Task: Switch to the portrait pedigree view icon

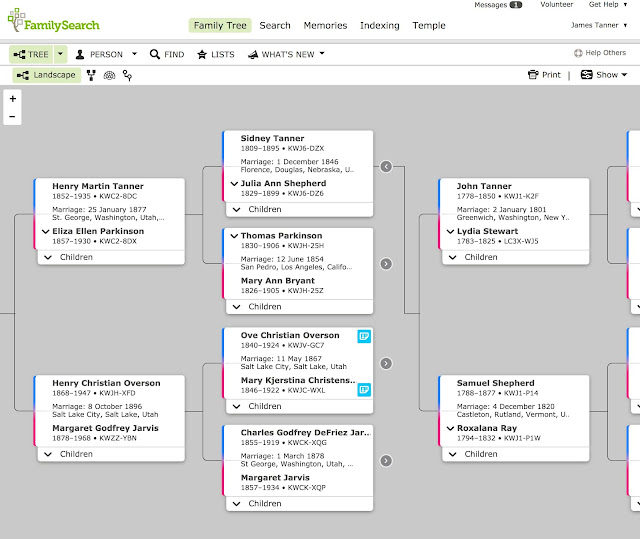Action: pyautogui.click(x=92, y=75)
